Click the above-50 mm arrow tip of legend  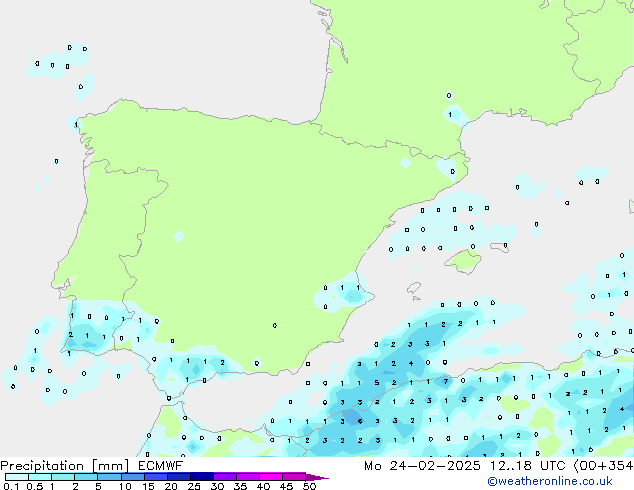point(317,477)
